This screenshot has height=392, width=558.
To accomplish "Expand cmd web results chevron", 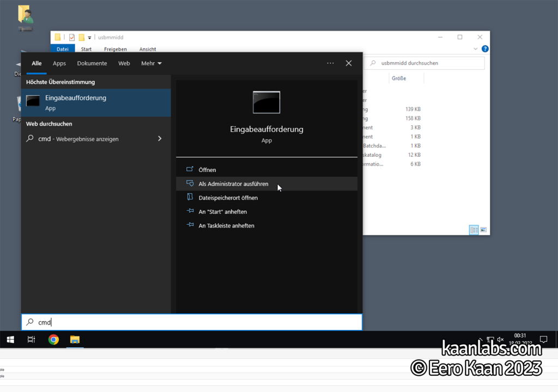I will pos(160,139).
